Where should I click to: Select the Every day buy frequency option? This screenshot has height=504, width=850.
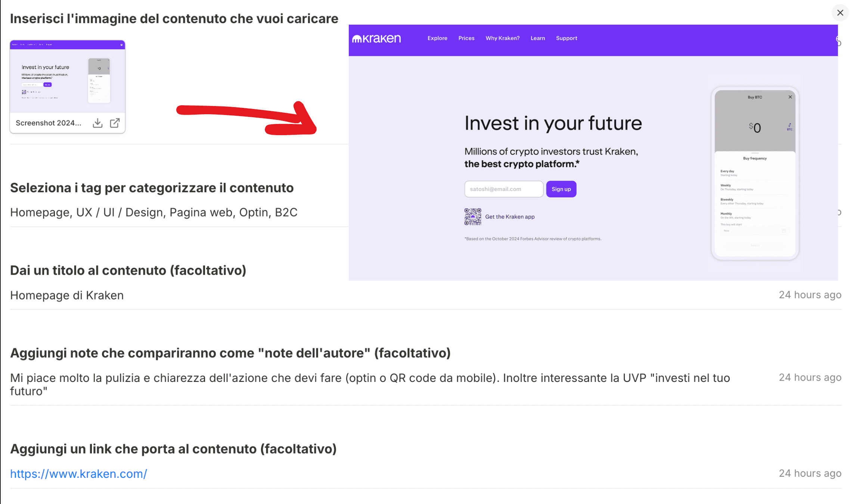pos(754,173)
